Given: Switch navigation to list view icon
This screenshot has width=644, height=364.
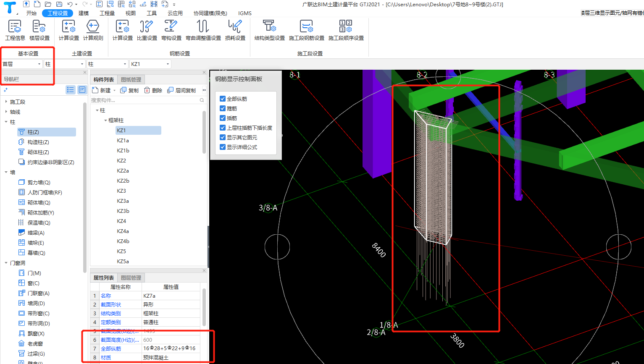Looking at the screenshot, I should [x=70, y=89].
